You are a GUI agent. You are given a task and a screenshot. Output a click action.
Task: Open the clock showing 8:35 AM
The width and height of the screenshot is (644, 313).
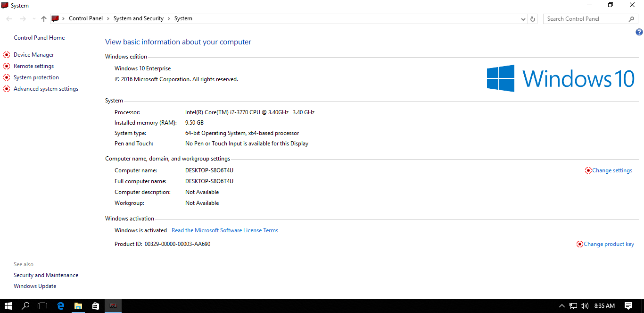[604, 306]
